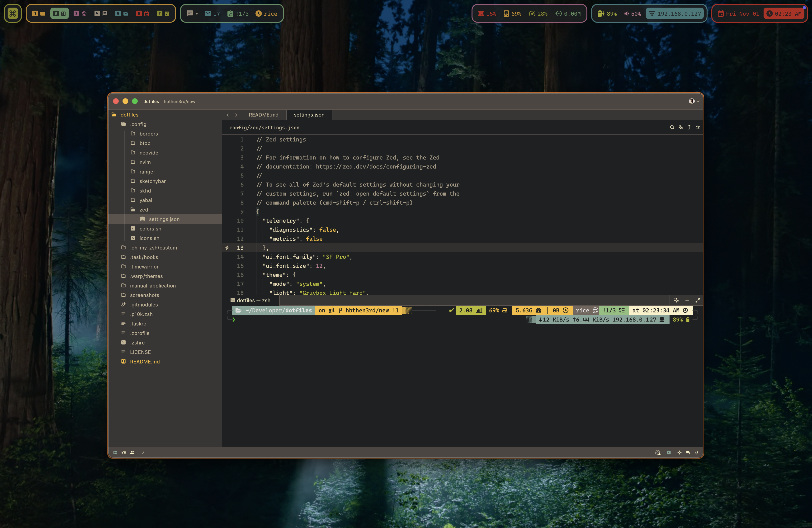Viewport: 812px width, 528px height.
Task: Click the mail count 17 item in top bar
Action: (x=212, y=14)
